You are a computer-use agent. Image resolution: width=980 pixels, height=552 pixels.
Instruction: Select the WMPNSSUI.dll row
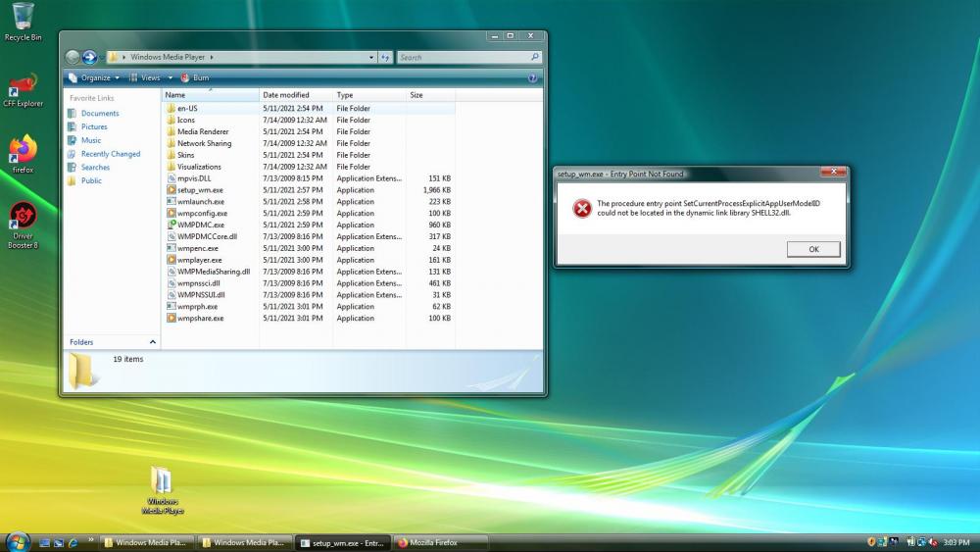(x=310, y=295)
